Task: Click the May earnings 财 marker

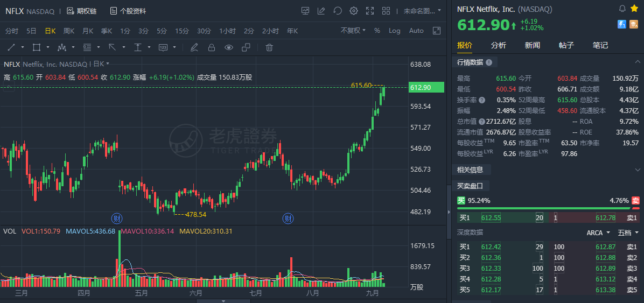Action: point(117,218)
